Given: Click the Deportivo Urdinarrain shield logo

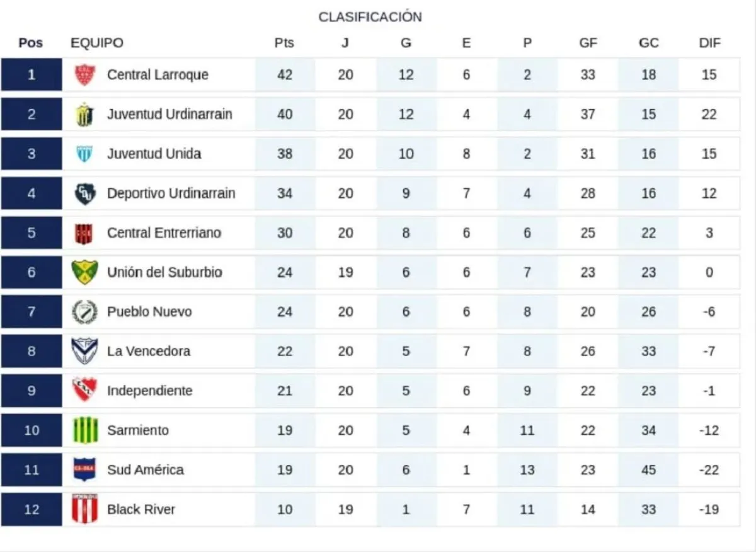Looking at the screenshot, I should tap(84, 193).
